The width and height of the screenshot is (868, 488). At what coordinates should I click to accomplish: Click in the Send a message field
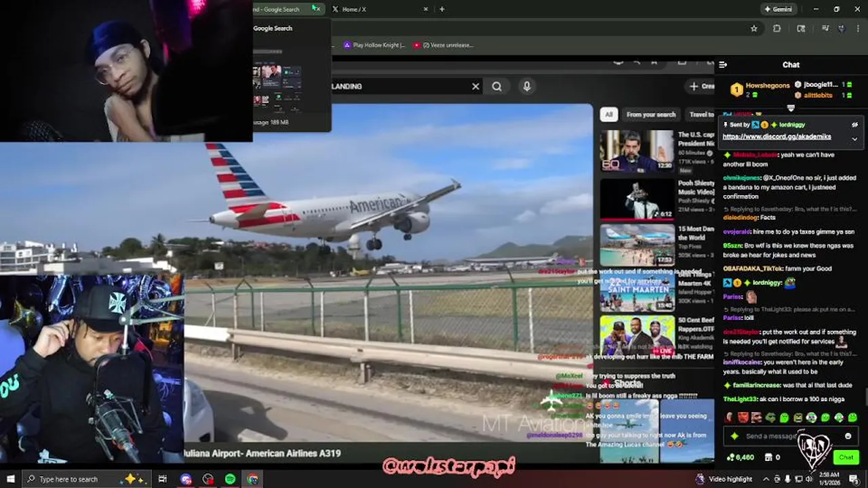[791, 436]
